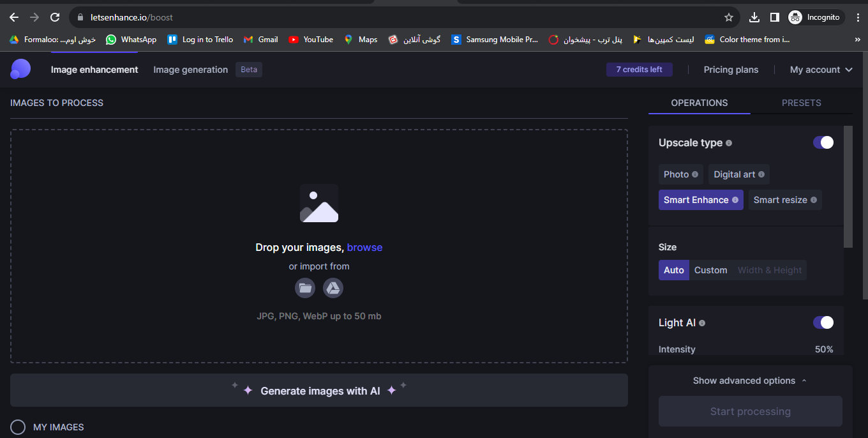Reload the page with the refresh icon
Image resolution: width=868 pixels, height=438 pixels.
coord(55,17)
